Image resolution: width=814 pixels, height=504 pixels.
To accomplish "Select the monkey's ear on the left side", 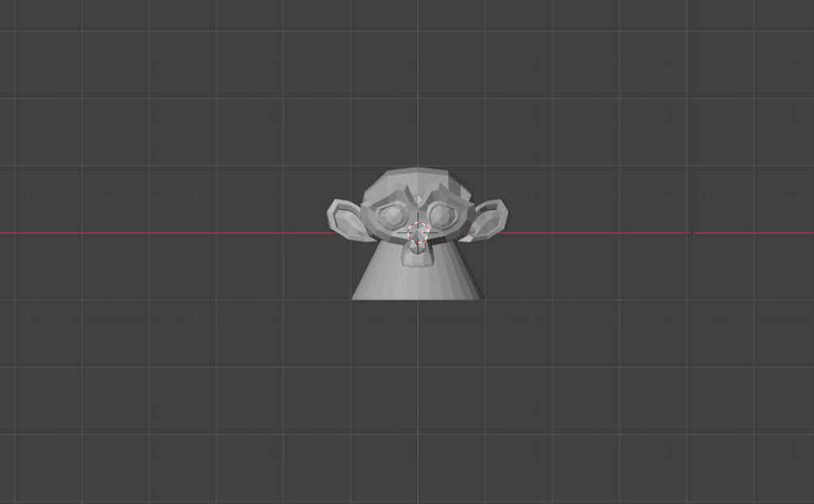I will coord(346,219).
